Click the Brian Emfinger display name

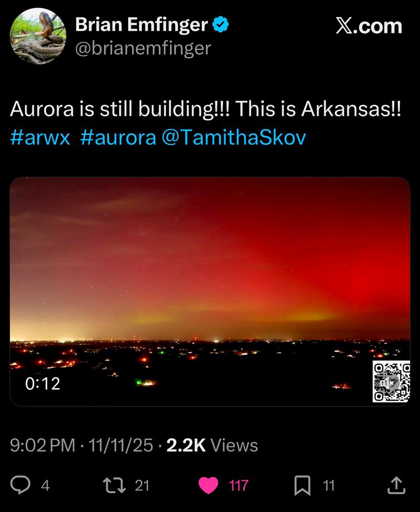(141, 25)
